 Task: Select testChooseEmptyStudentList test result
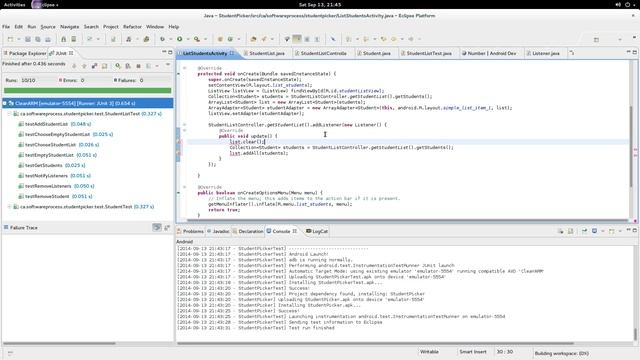pos(66,134)
